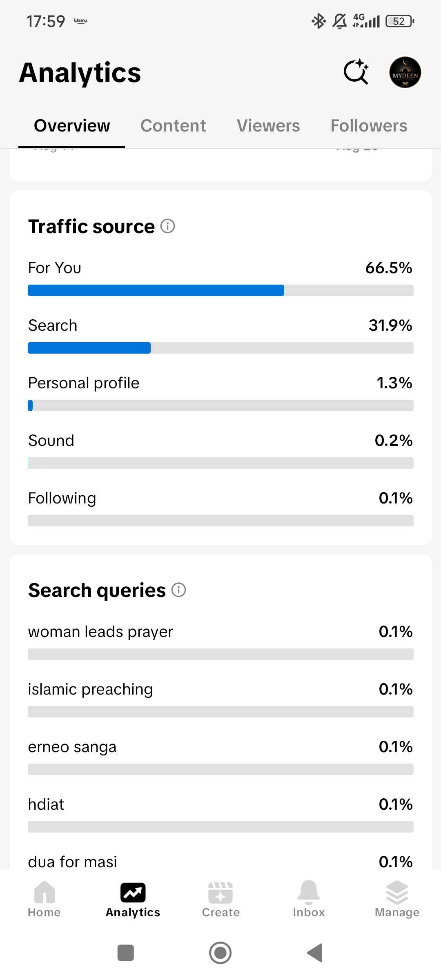Select the Overview tab
Screen dimensions: 441x980
[72, 126]
